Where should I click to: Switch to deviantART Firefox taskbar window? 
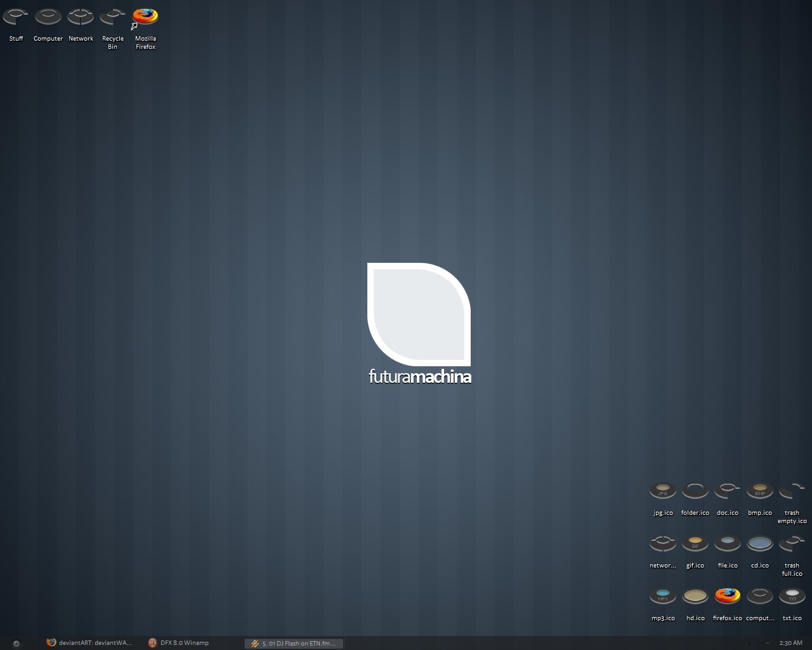click(89, 643)
